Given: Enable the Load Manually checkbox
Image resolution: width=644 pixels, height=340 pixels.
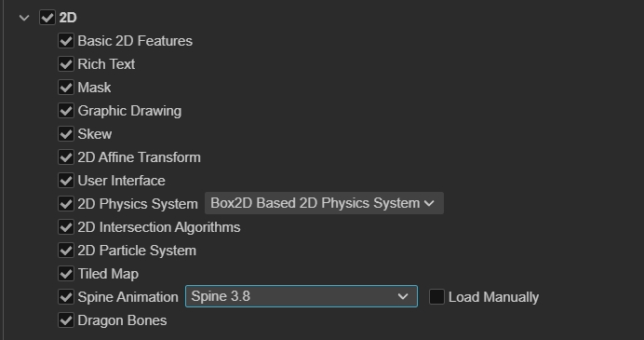Looking at the screenshot, I should pos(436,297).
